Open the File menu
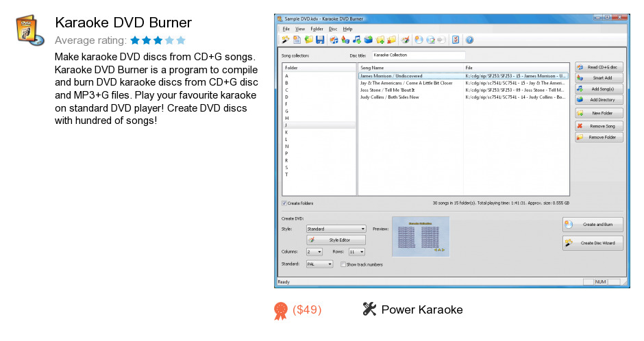 point(286,29)
